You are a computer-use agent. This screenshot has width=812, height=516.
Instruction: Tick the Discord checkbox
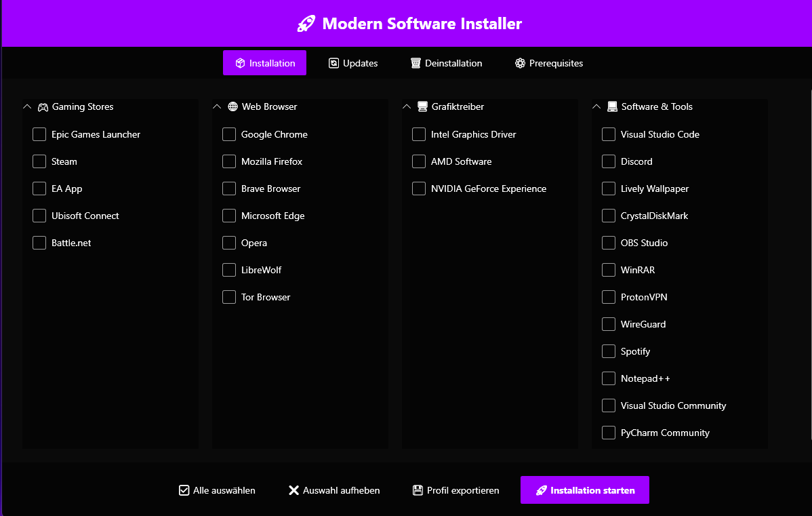(609, 161)
